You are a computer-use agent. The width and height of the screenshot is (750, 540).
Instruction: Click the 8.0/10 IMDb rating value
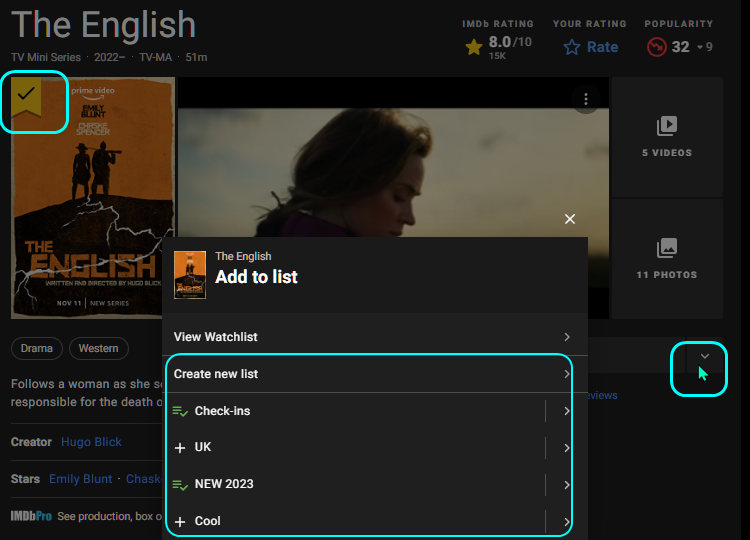pos(510,43)
